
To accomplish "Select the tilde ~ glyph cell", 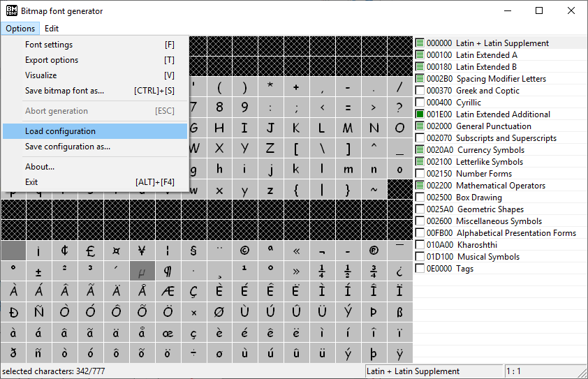I will click(x=374, y=189).
